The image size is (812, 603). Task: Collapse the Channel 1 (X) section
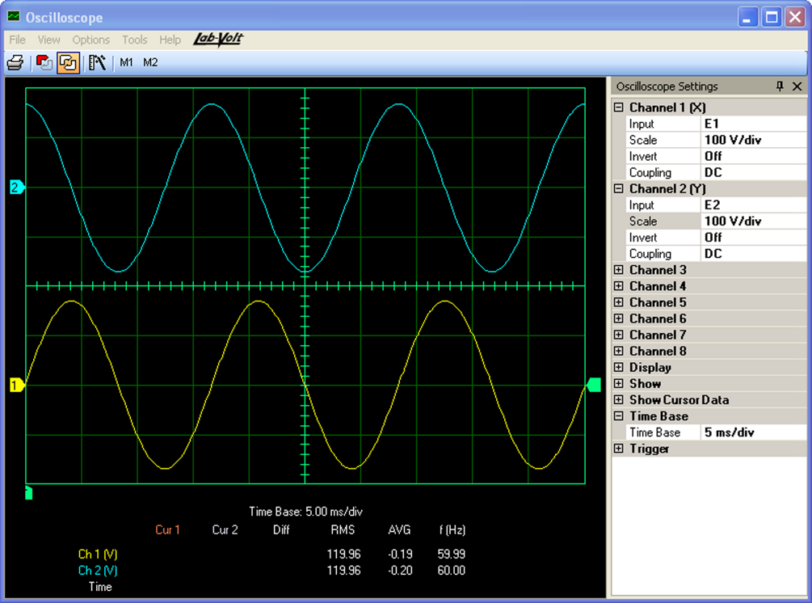618,107
